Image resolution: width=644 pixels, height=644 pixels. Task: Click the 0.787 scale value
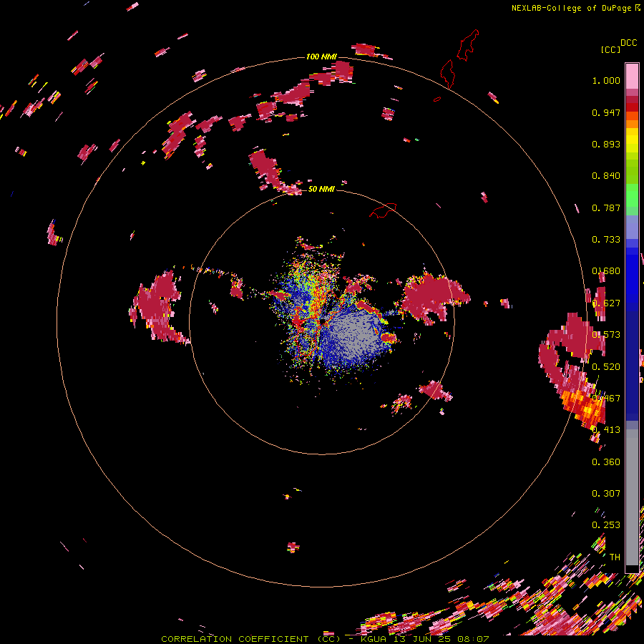point(606,208)
